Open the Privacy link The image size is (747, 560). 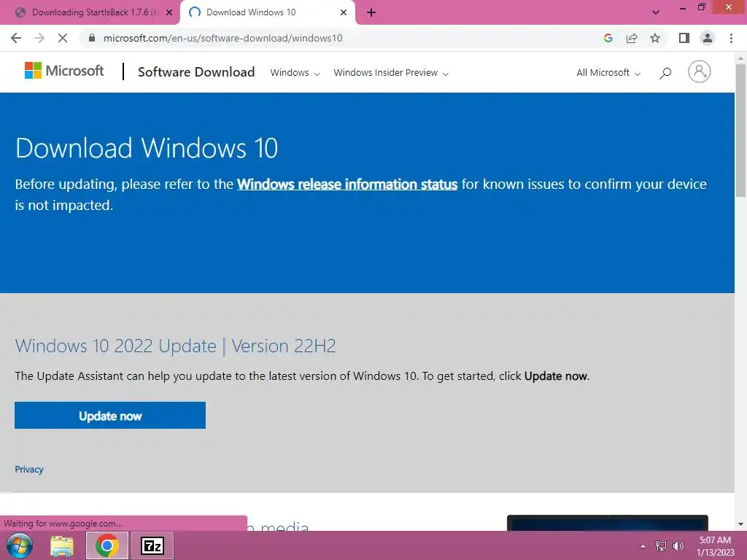pyautogui.click(x=29, y=469)
